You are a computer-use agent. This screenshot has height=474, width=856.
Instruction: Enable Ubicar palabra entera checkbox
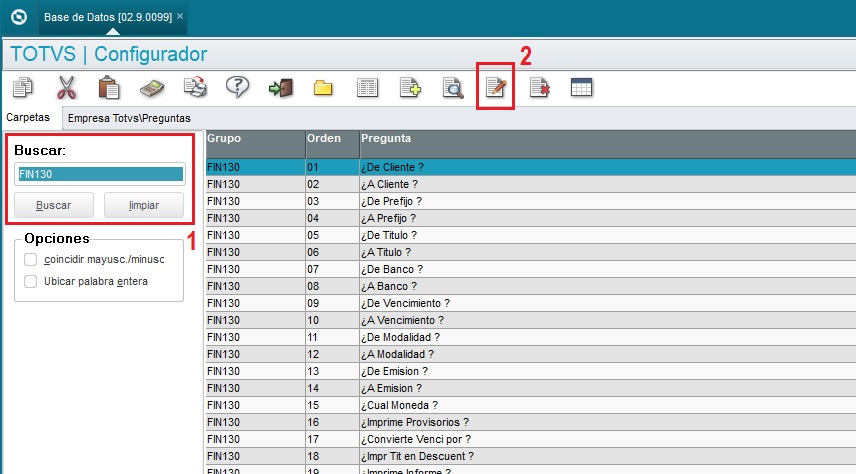click(31, 281)
